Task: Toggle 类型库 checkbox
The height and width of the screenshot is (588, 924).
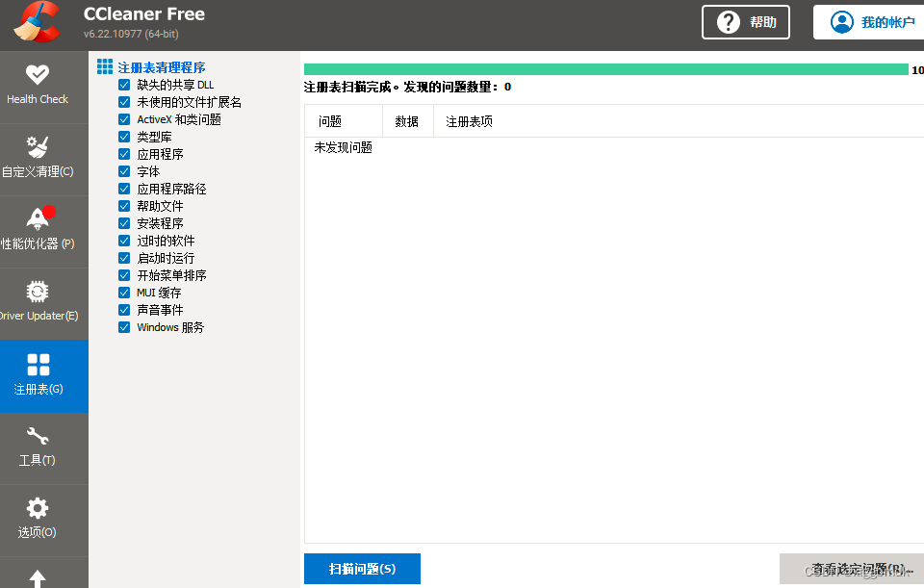Action: pyautogui.click(x=124, y=137)
